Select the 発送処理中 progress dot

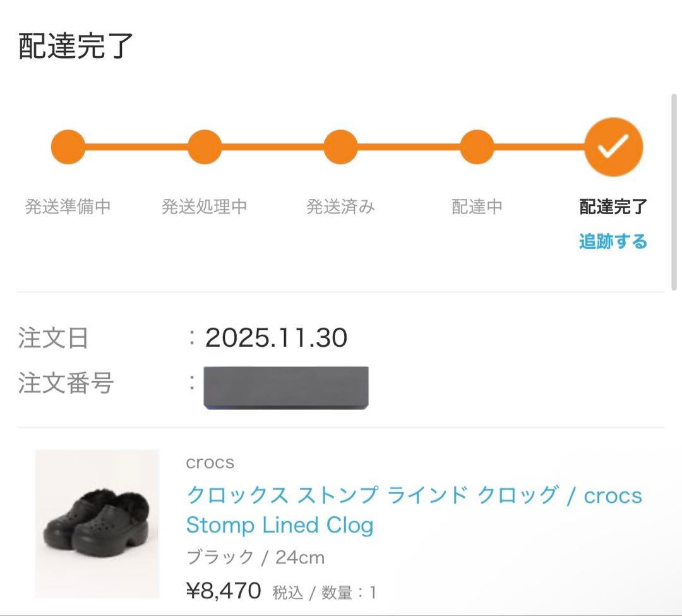(204, 146)
